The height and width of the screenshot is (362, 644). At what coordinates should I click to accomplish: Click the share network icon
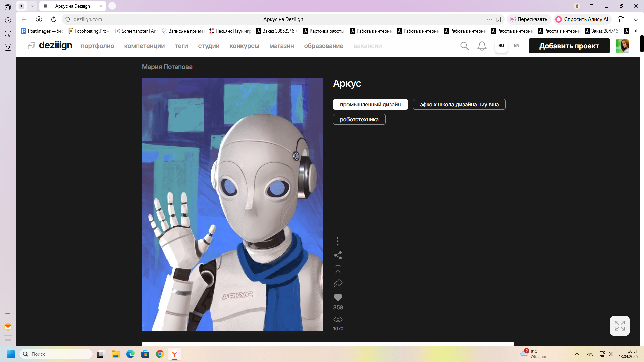coord(338,255)
